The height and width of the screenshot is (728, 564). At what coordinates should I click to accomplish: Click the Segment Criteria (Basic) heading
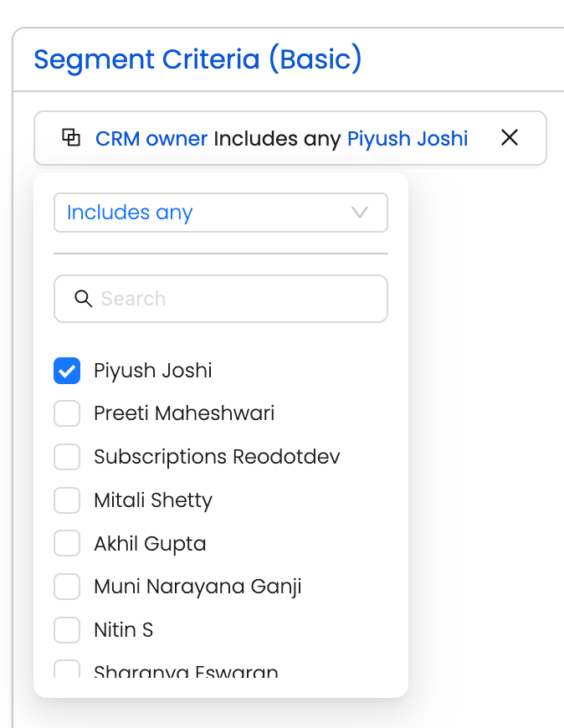[x=197, y=60]
